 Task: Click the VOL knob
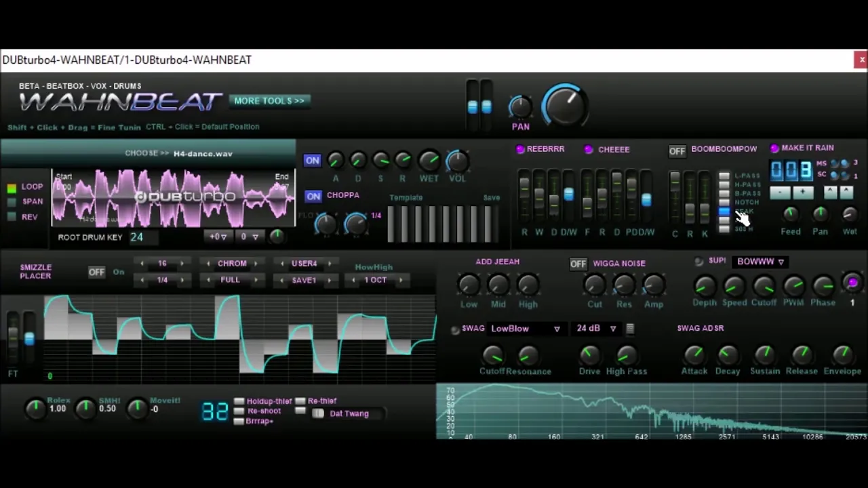457,161
